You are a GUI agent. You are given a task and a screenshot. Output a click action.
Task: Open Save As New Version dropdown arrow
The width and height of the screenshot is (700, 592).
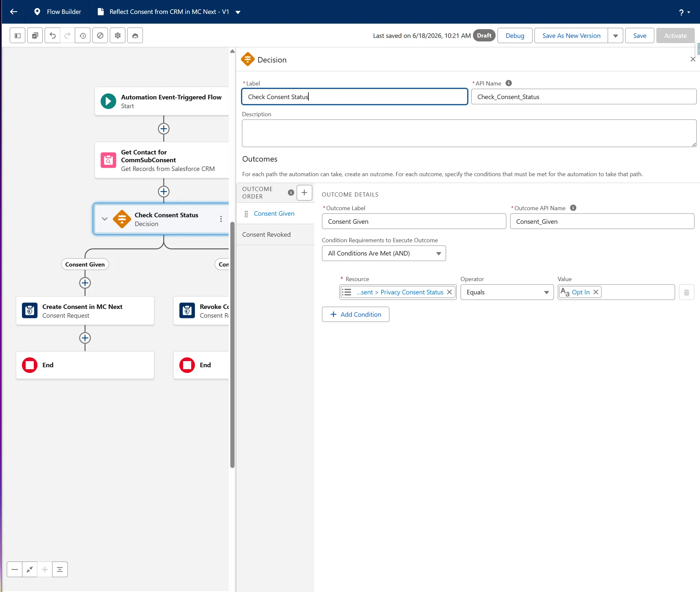pyautogui.click(x=615, y=36)
